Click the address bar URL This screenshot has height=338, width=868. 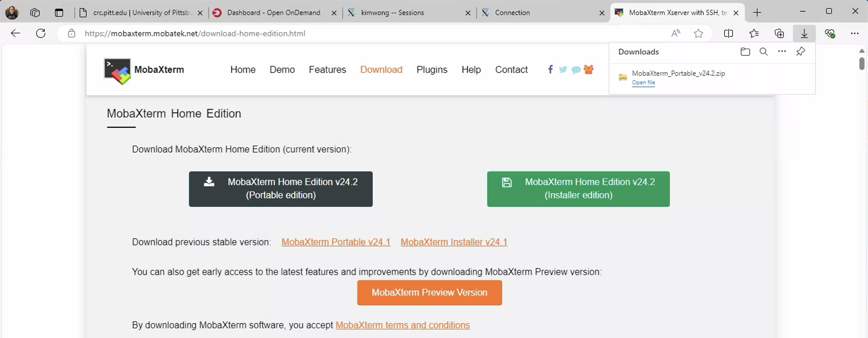[195, 33]
